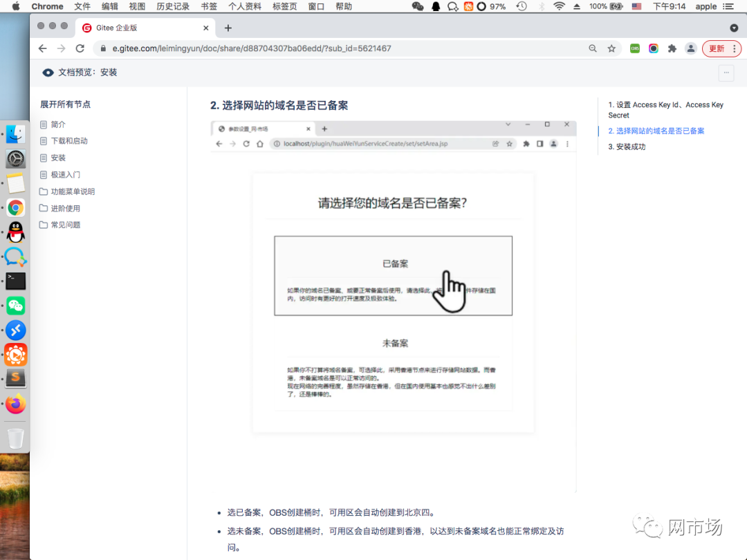
Task: Open a new tab with the plus button
Action: pos(228,28)
